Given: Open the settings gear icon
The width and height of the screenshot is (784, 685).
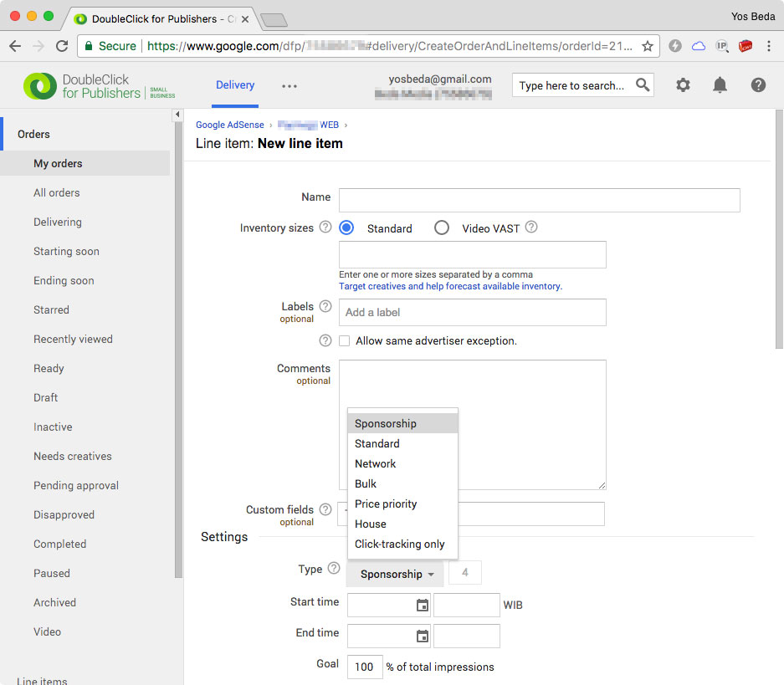Looking at the screenshot, I should 683,85.
